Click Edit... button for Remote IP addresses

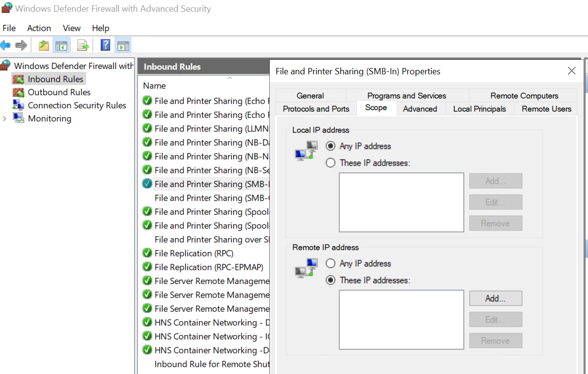pos(496,320)
